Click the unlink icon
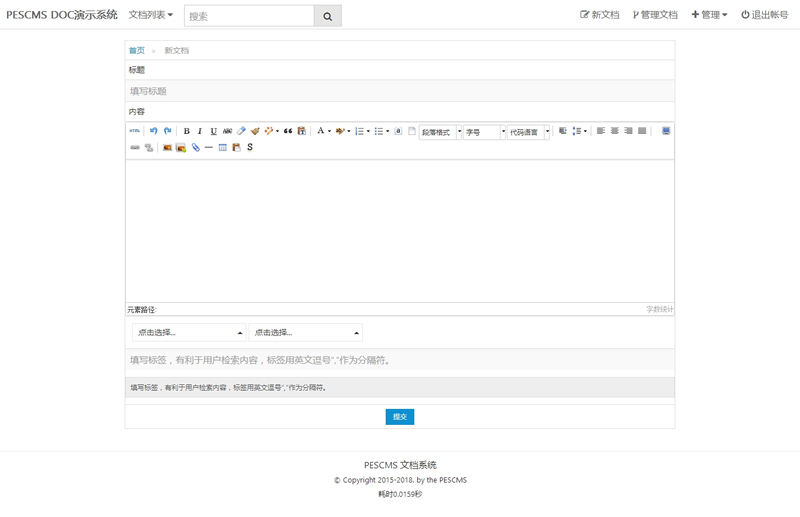 148,147
